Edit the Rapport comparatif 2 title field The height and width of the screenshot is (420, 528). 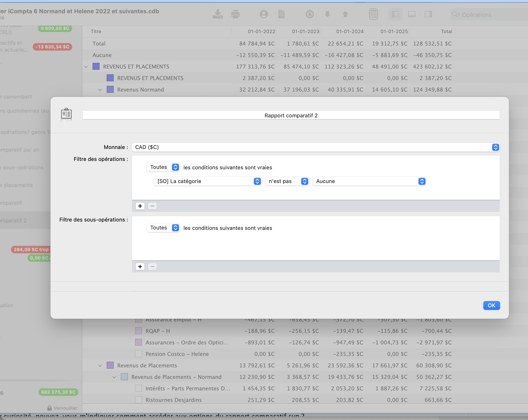pos(291,115)
